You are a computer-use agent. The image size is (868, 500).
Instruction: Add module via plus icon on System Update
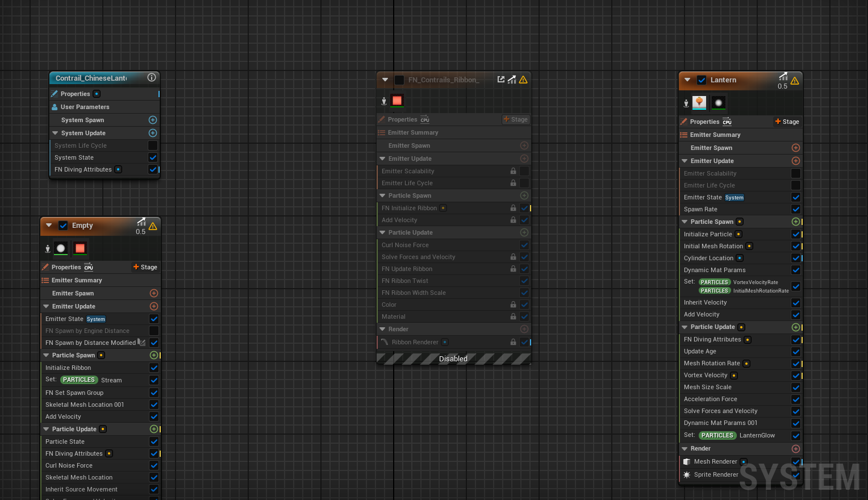tap(153, 133)
